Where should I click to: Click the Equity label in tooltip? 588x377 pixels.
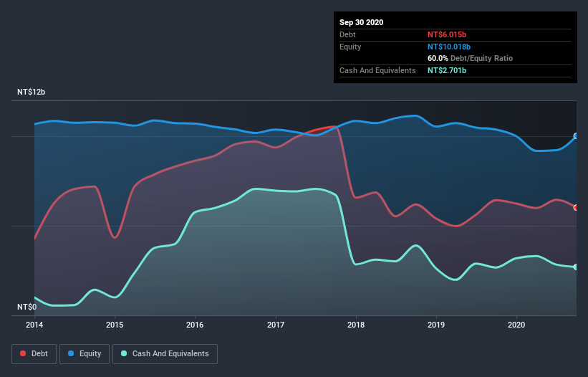click(x=350, y=47)
